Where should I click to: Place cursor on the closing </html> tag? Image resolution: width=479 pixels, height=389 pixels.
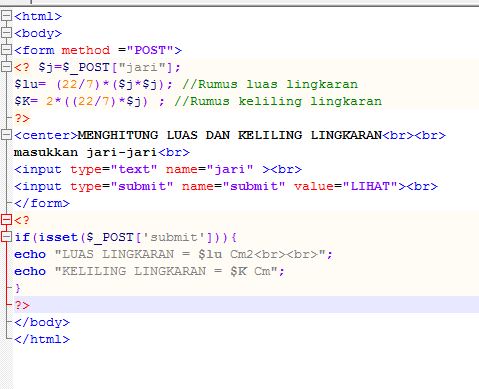tap(42, 339)
